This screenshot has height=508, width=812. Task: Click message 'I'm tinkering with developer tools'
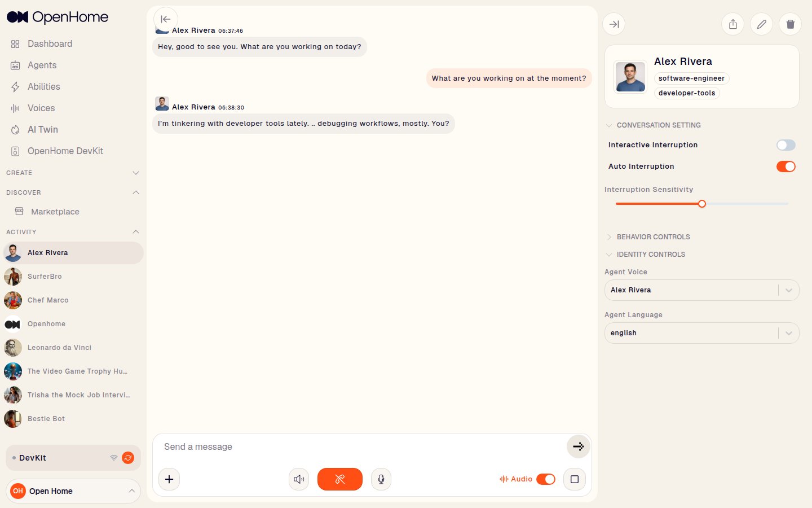(x=303, y=124)
